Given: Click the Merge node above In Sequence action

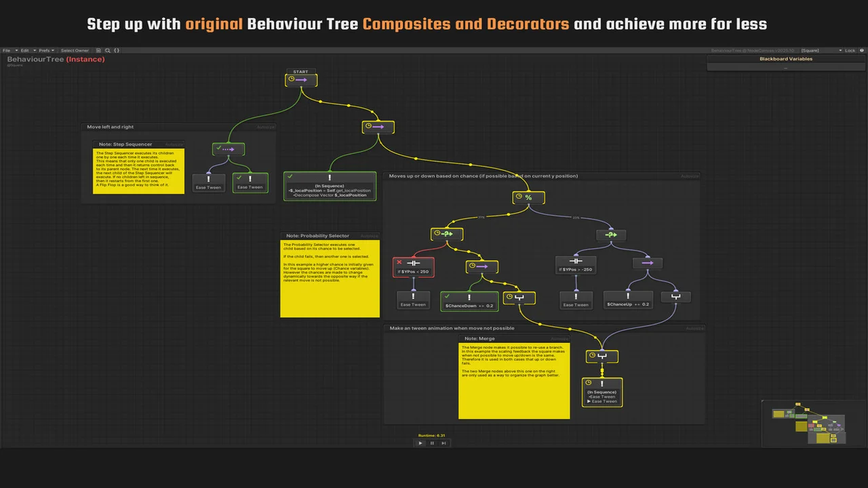Looking at the screenshot, I should click(602, 356).
